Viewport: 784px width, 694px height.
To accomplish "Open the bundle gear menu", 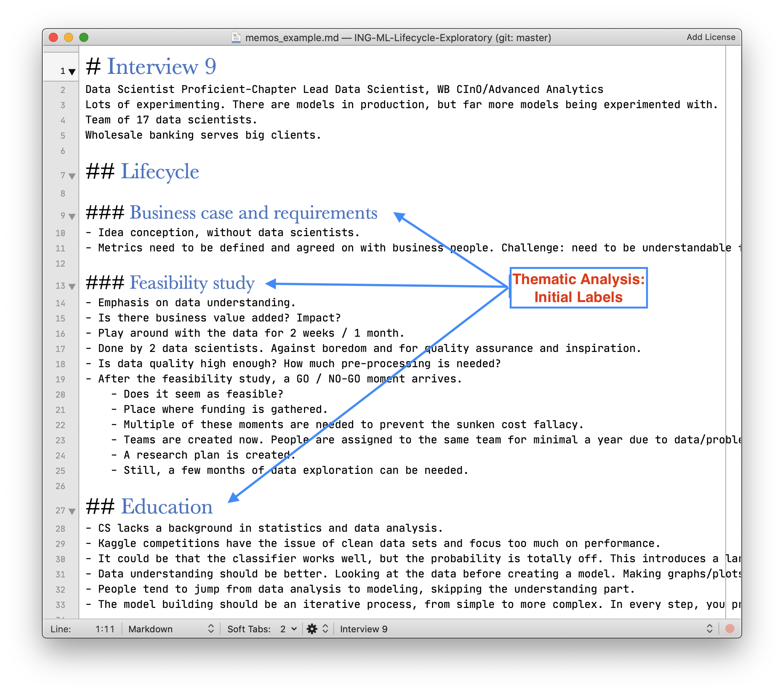I will point(312,629).
